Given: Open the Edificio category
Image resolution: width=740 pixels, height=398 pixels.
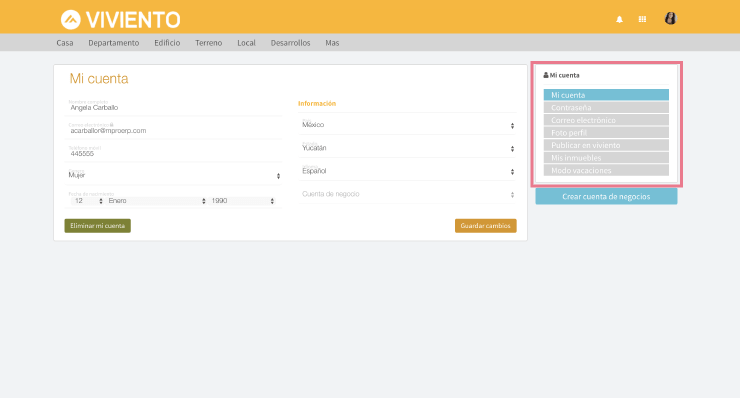Looking at the screenshot, I should [167, 43].
